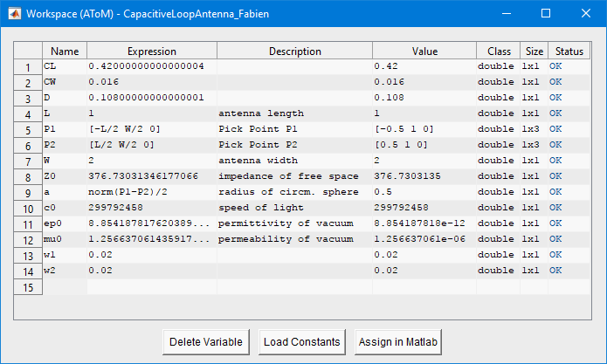Select row header number 9
The height and width of the screenshot is (364, 607).
pyautogui.click(x=28, y=193)
